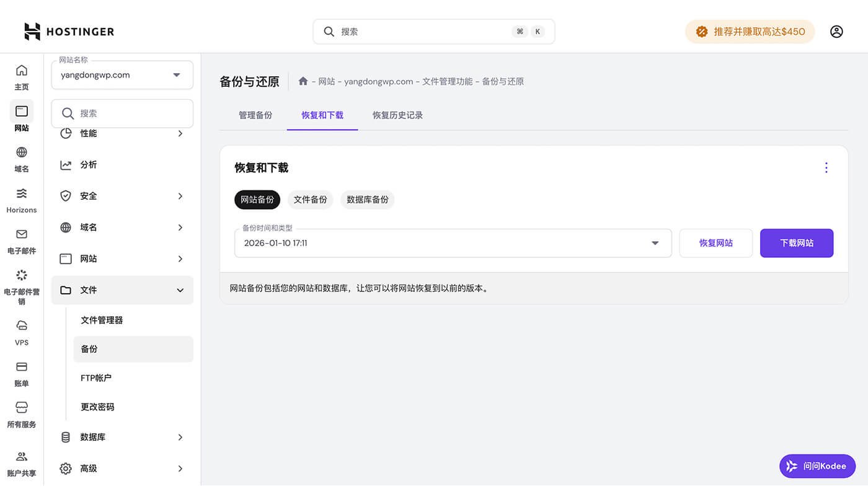Image resolution: width=868 pixels, height=496 pixels.
Task: Click the 恢复网站 button
Action: 715,243
